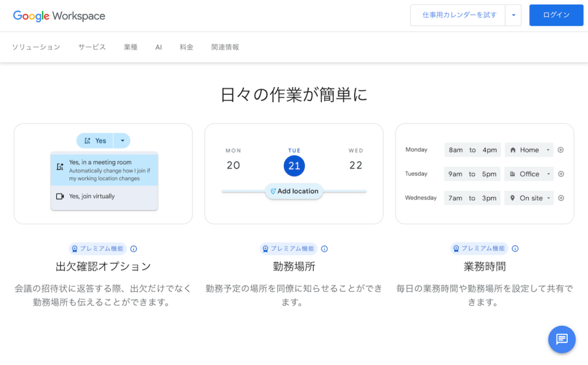The height and width of the screenshot is (365, 588).
Task: Click the 勤務場所 heading
Action: [x=294, y=267]
